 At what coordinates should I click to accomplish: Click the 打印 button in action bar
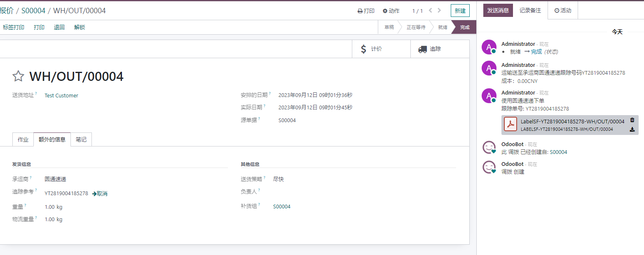point(39,27)
